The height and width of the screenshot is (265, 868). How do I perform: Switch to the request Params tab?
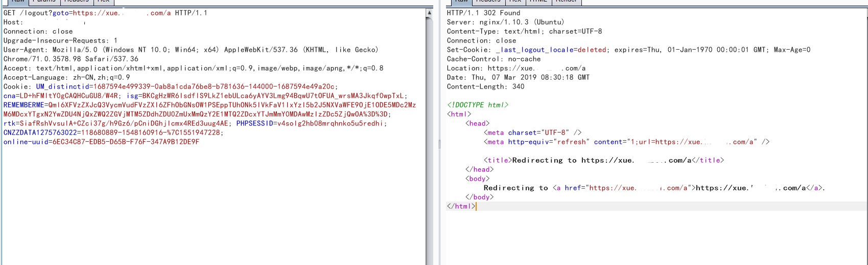click(44, 2)
